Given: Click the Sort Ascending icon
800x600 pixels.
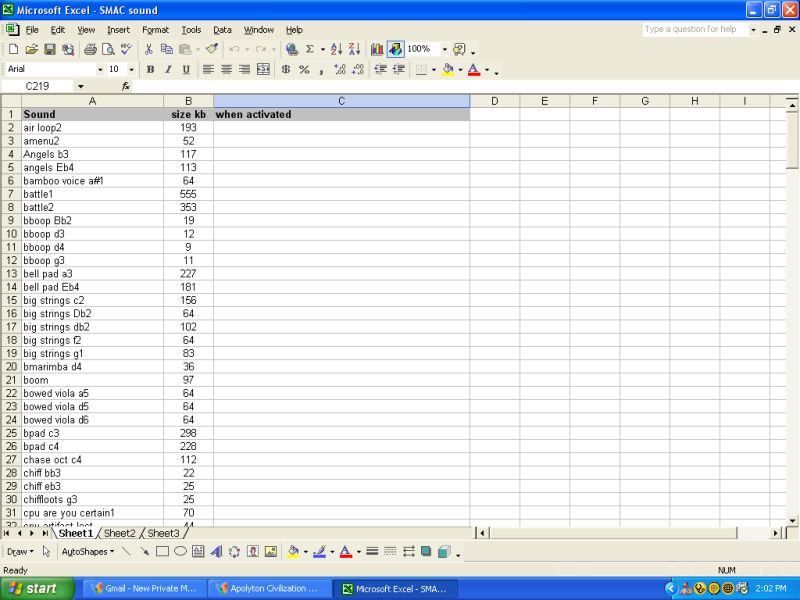Looking at the screenshot, I should (336, 49).
